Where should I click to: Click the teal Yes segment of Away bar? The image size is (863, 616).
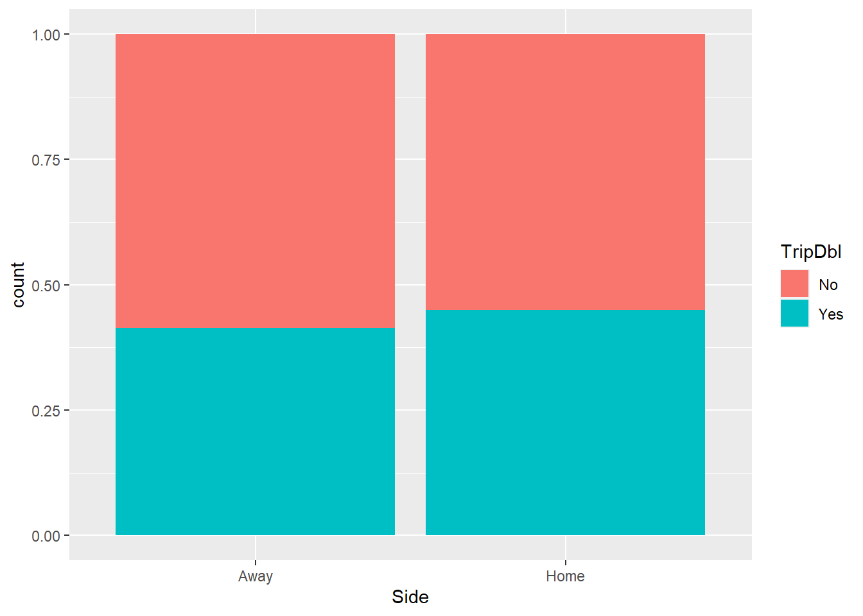point(255,431)
